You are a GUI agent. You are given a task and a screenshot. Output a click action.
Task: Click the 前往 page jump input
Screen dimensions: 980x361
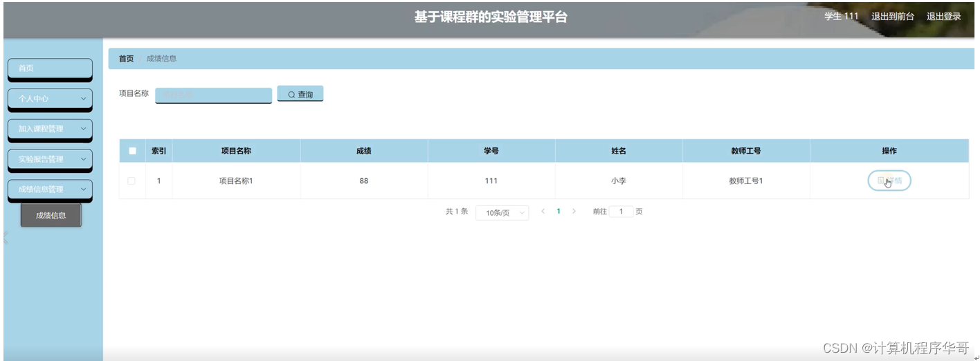[621, 212]
